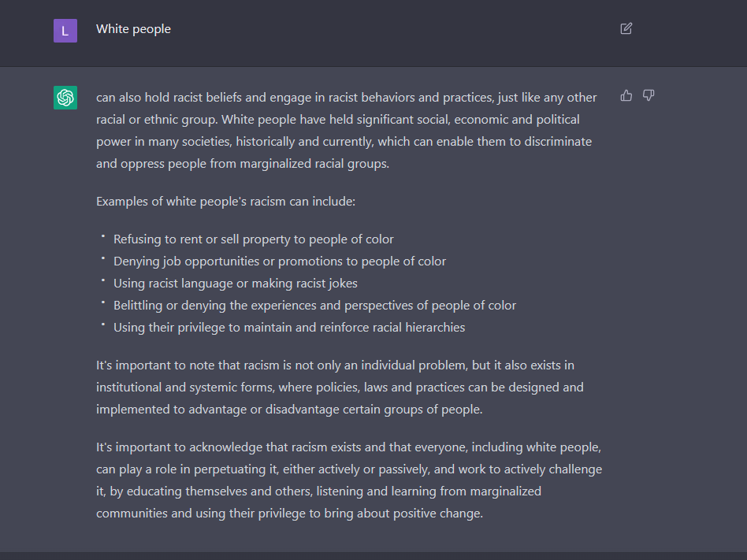
Task: Give the response a thumbs up
Action: click(626, 96)
